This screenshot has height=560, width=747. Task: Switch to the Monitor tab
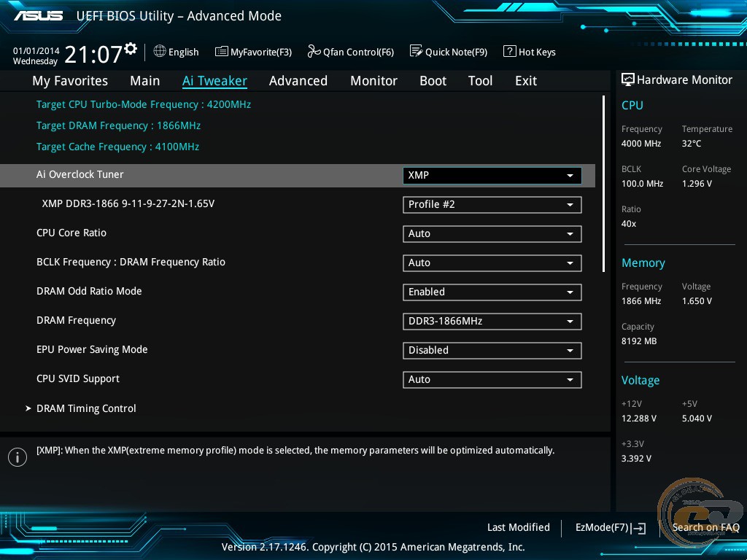coord(373,81)
